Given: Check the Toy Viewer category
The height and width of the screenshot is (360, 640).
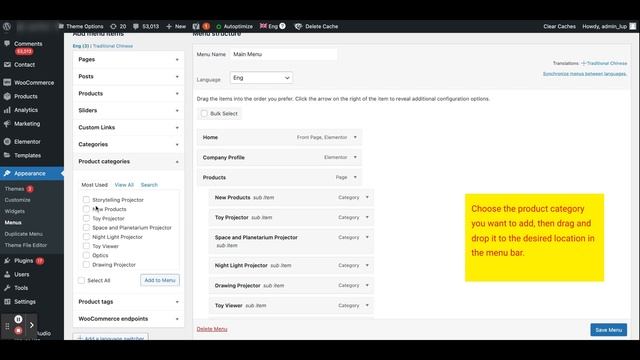Looking at the screenshot, I should click(x=86, y=246).
